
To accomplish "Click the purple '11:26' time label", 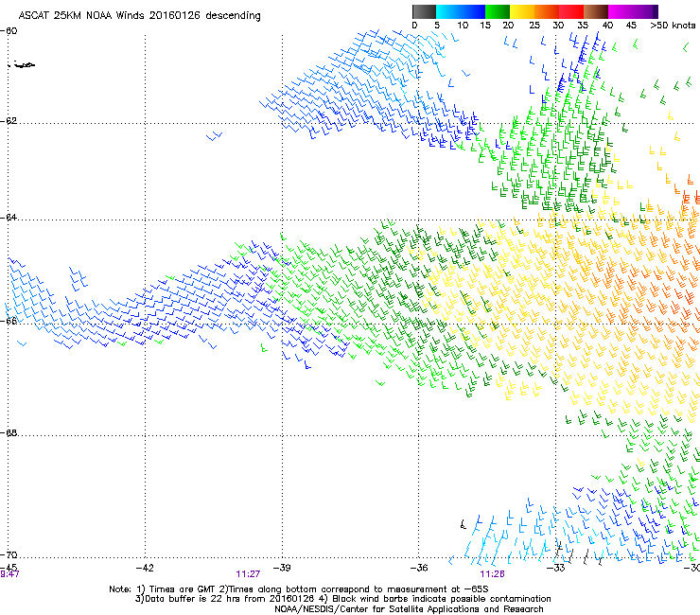I will [x=493, y=574].
